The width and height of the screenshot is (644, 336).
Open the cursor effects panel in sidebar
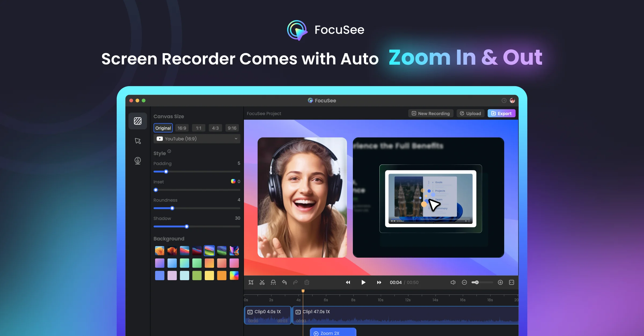pos(138,141)
